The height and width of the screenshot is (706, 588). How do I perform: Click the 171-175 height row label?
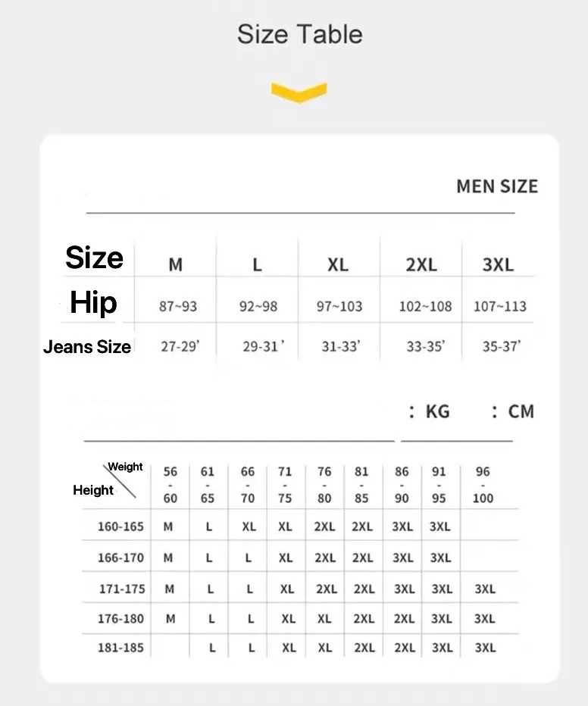coord(121,589)
